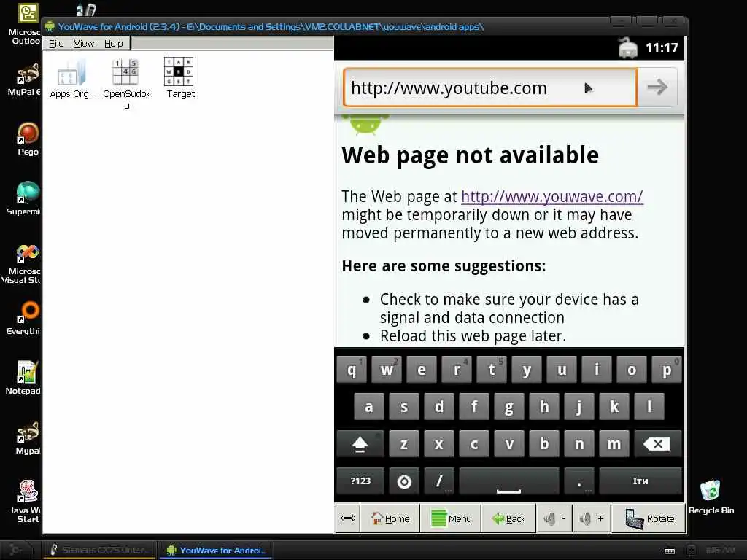Tap the p key
The width and height of the screenshot is (747, 560).
(667, 370)
